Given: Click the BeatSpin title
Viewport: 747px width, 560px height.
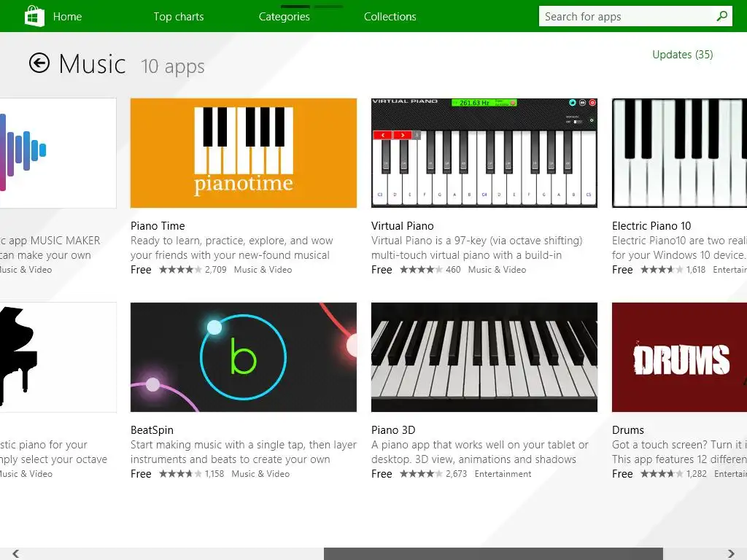Looking at the screenshot, I should pos(152,430).
